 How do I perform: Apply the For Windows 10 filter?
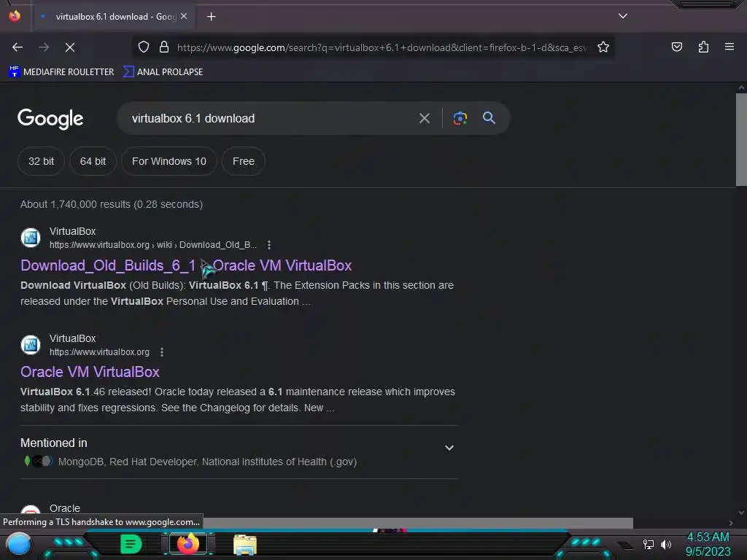point(169,161)
